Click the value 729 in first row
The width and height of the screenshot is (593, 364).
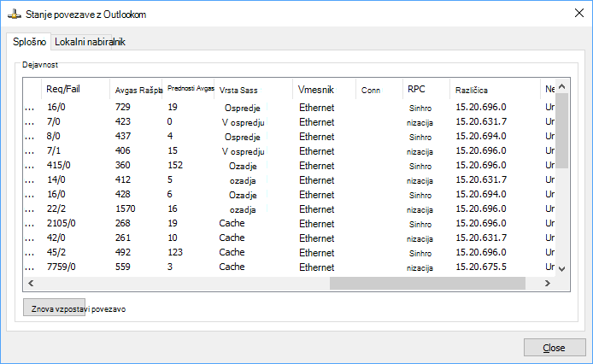click(x=123, y=107)
